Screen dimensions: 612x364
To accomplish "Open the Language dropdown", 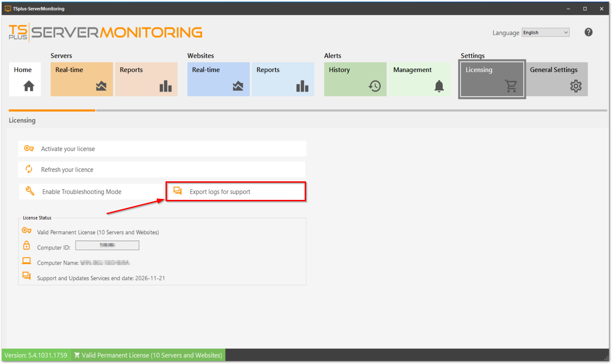I will coord(545,32).
